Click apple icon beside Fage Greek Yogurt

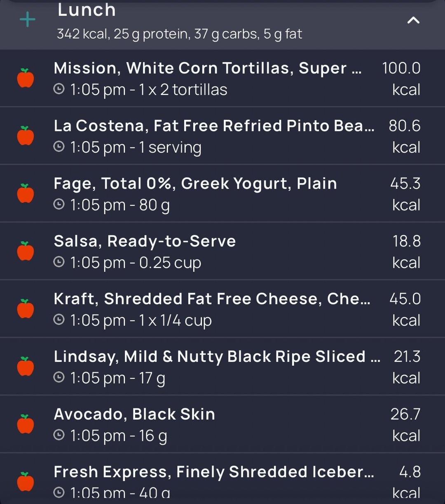26,193
